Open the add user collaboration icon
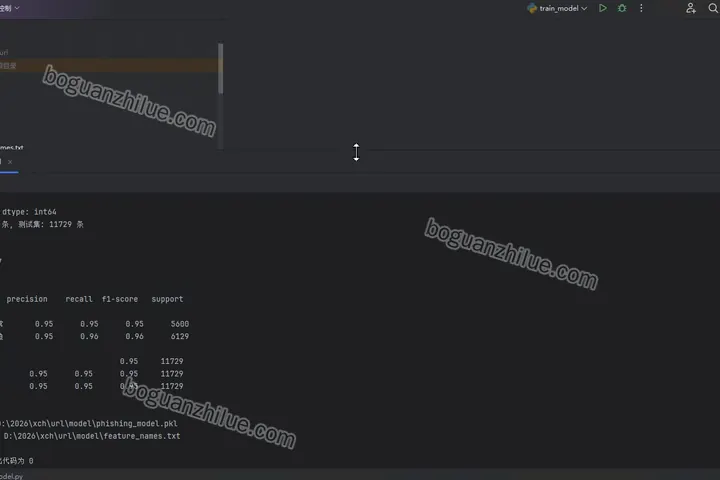The image size is (720, 480). (690, 8)
